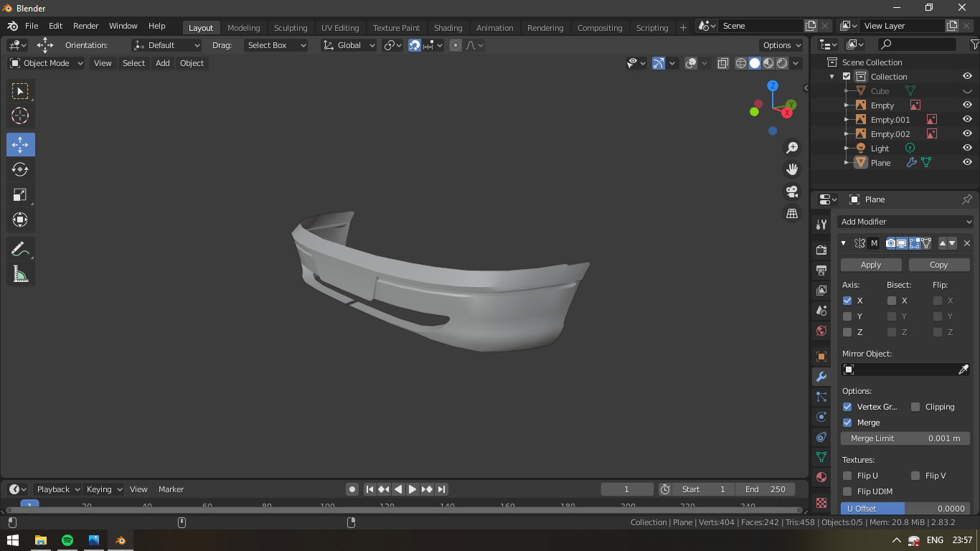Enable the Y axis mirror checkbox
Image resolution: width=980 pixels, height=551 pixels.
847,316
